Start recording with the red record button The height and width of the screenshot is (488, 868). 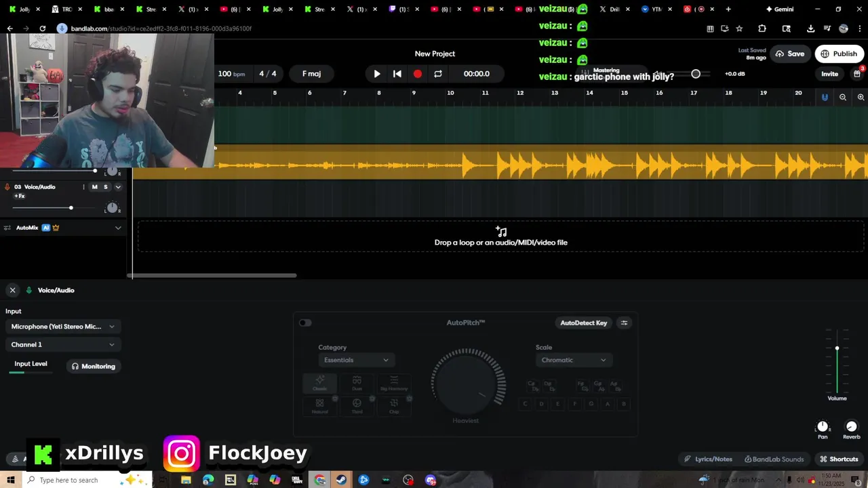pos(418,74)
